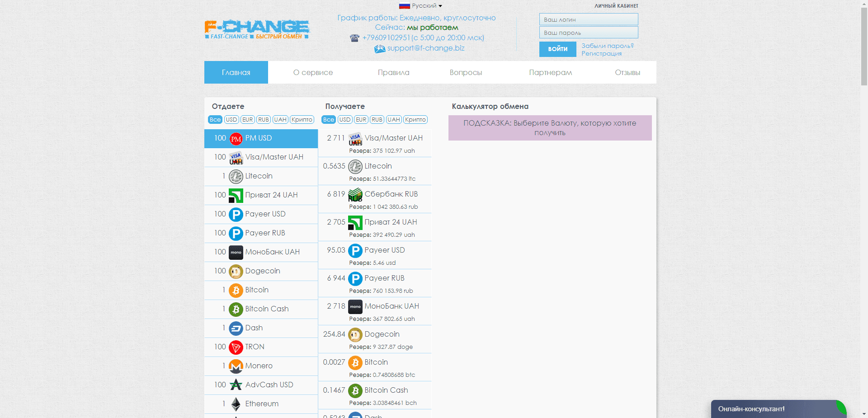Viewport: 868px width, 418px height.
Task: Select the EUR filter for Получаете currencies
Action: (361, 119)
